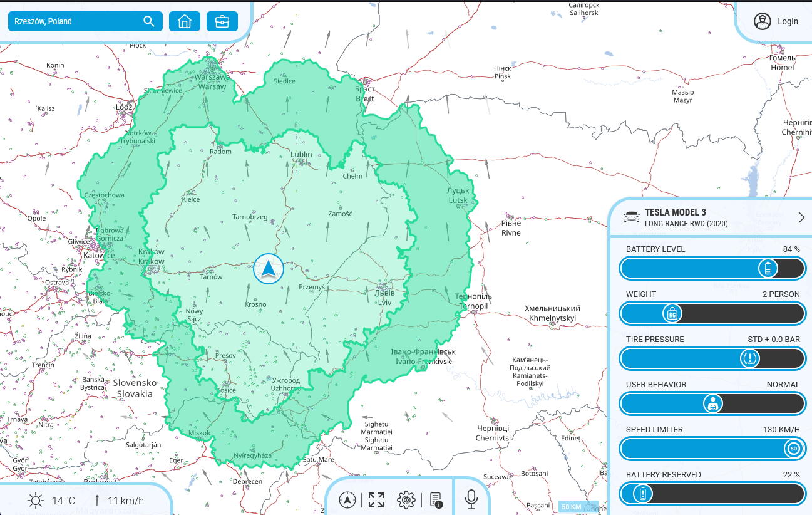Click the Krosno city label

click(x=255, y=305)
